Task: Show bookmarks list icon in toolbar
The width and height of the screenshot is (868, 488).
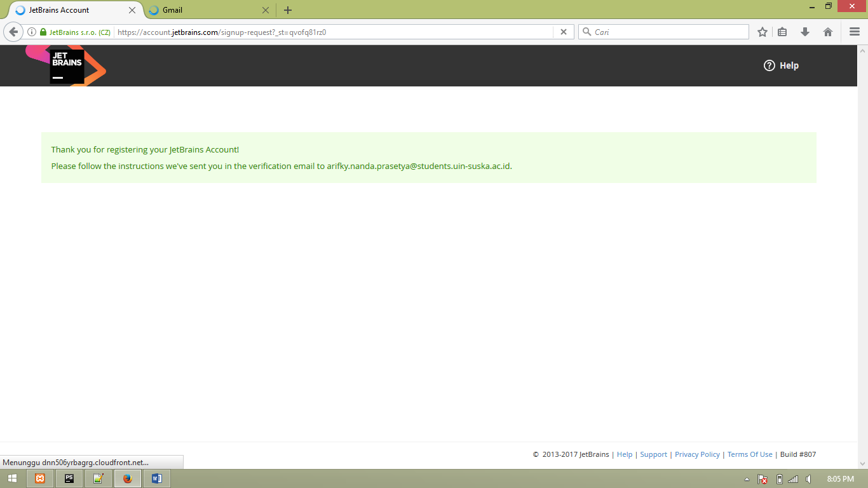Action: tap(783, 32)
